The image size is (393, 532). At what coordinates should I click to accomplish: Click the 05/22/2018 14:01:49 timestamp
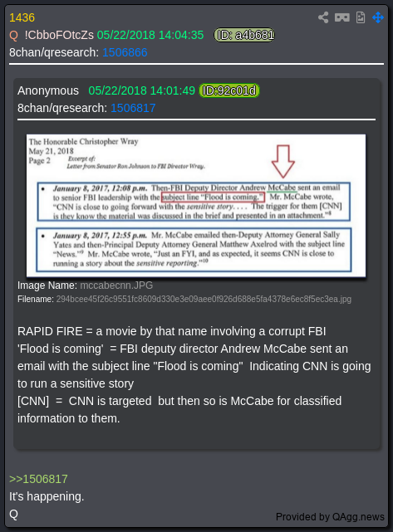[x=141, y=90]
